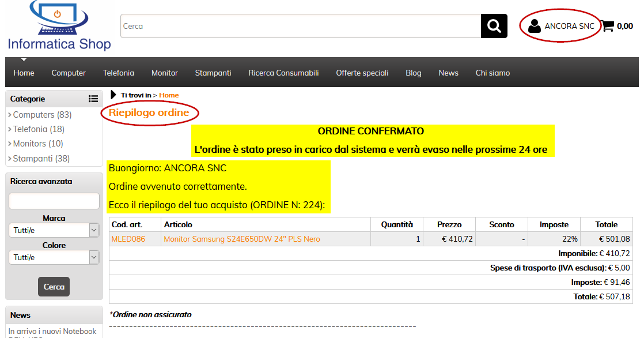Click the Ricerca avanzata text field
This screenshot has width=644, height=338.
tap(54, 201)
